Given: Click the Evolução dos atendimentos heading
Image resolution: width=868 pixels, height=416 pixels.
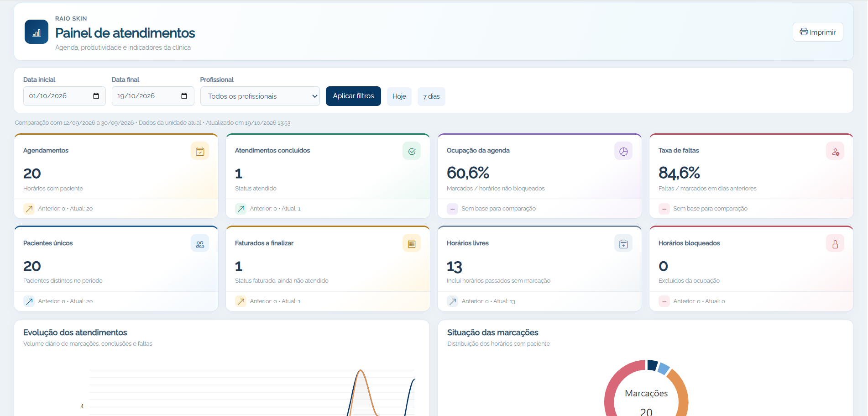Looking at the screenshot, I should [75, 332].
